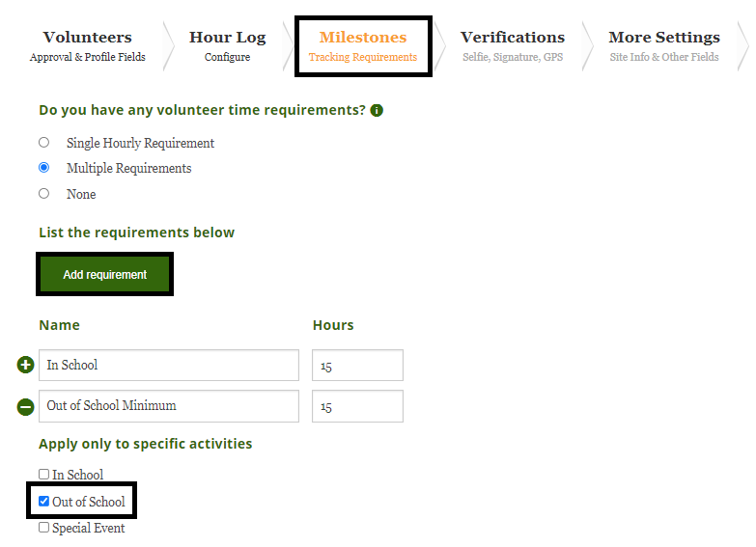The image size is (756, 547).
Task: Click the green info icon beside requirements question
Action: pyautogui.click(x=377, y=111)
